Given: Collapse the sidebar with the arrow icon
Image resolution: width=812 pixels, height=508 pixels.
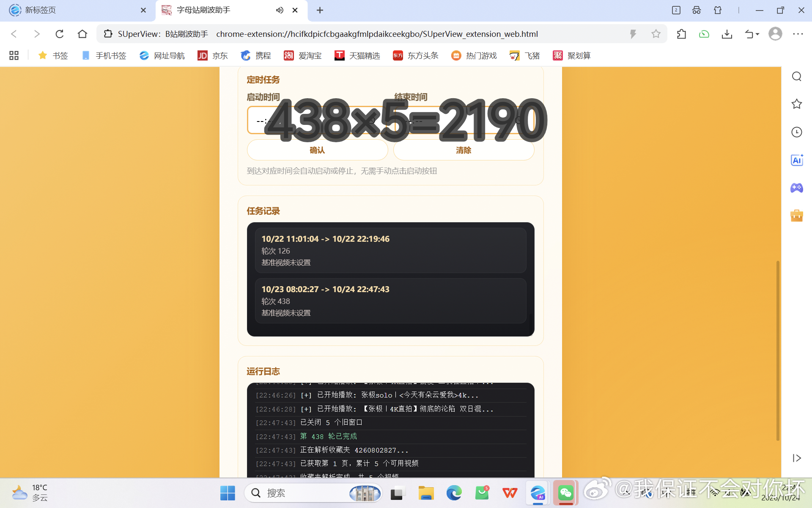Looking at the screenshot, I should point(797,458).
